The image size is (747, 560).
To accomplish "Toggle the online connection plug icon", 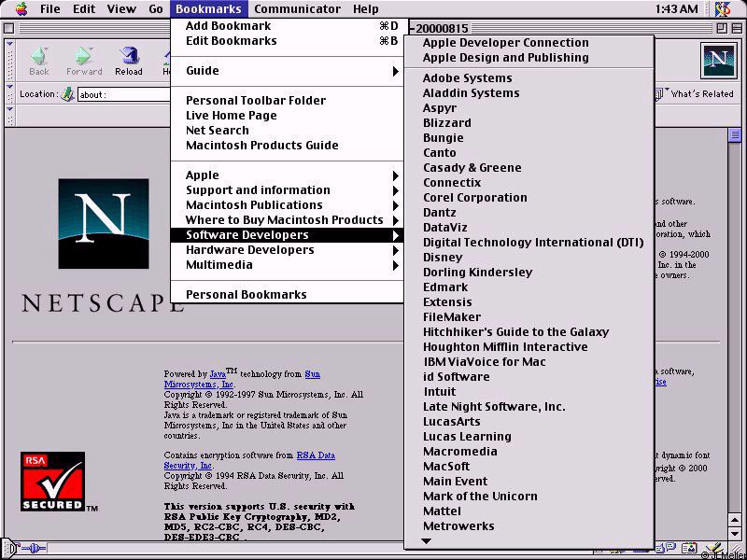I will pyautogui.click(x=35, y=549).
